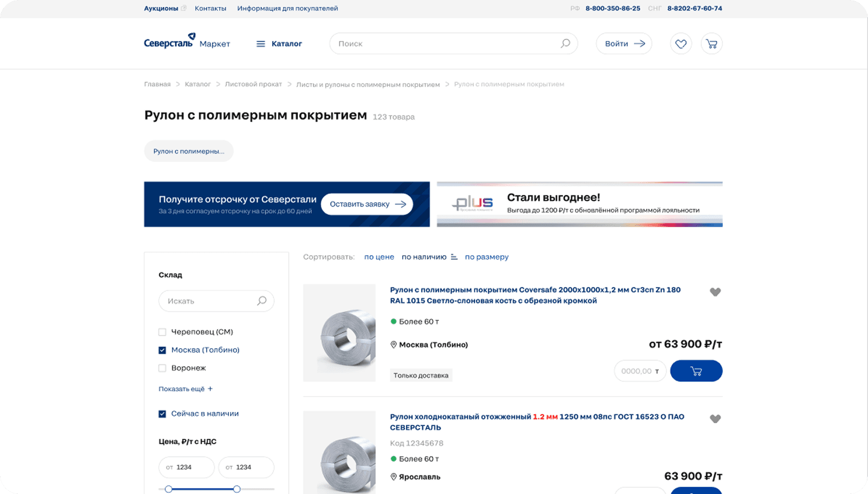Click the magnifier icon in Склад search
Image resolution: width=868 pixels, height=494 pixels.
click(261, 301)
